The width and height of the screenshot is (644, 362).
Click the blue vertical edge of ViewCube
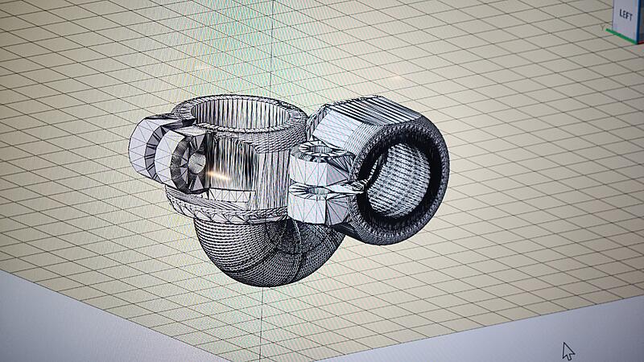[x=639, y=22]
